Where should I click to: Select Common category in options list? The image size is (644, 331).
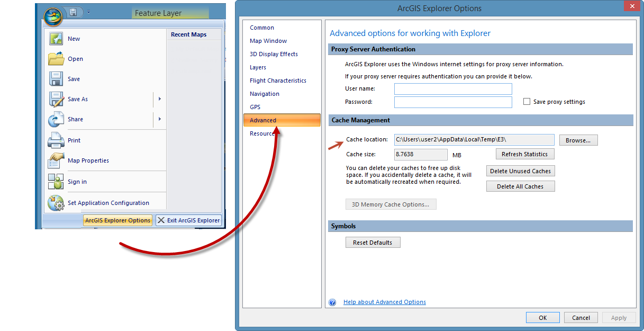pos(262,28)
